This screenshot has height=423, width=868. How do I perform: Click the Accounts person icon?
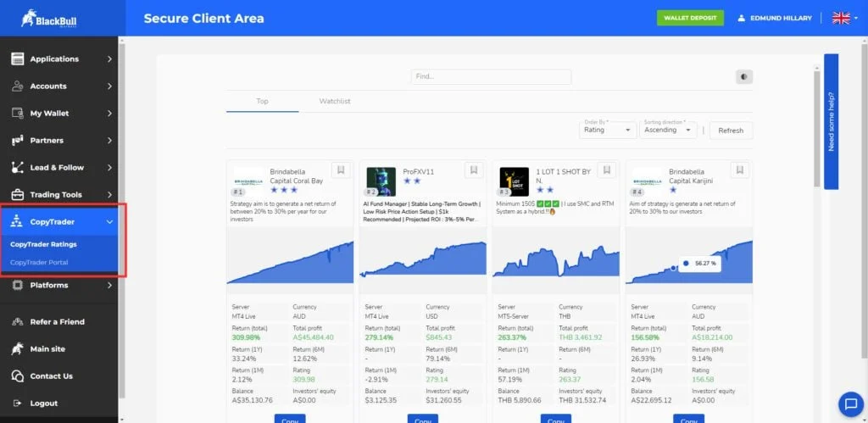(x=17, y=86)
